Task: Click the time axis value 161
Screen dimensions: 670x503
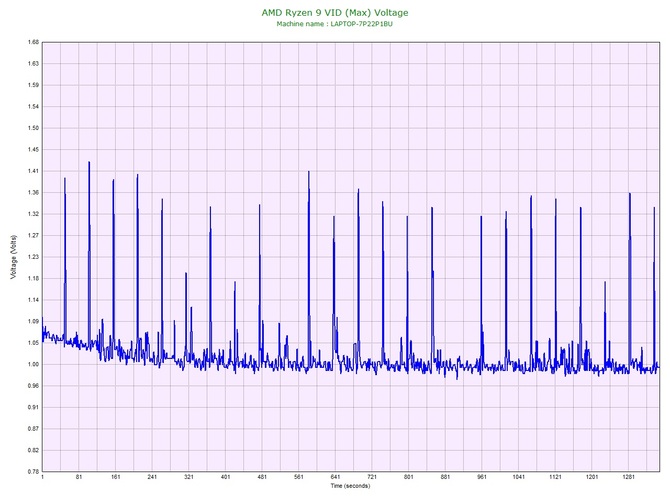Action: (115, 477)
